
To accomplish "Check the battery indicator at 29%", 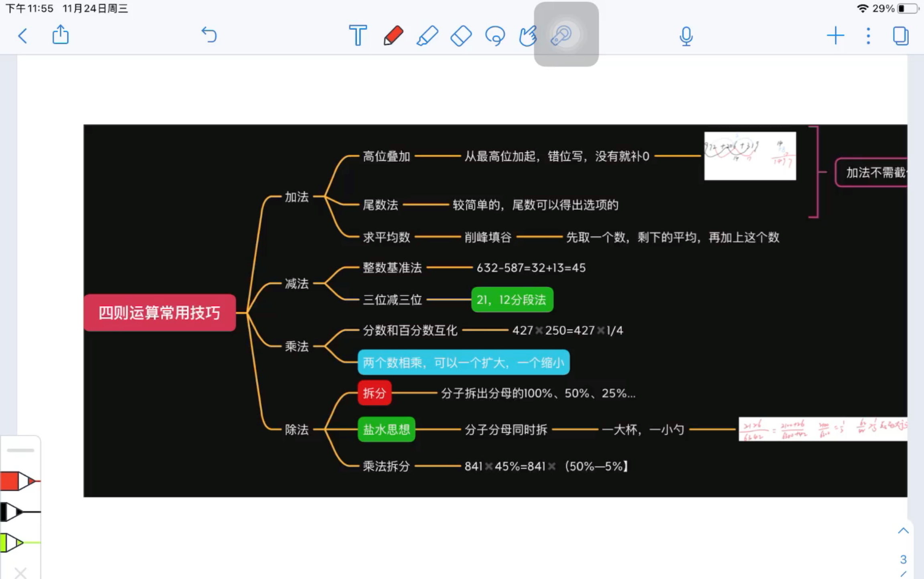I will click(908, 8).
